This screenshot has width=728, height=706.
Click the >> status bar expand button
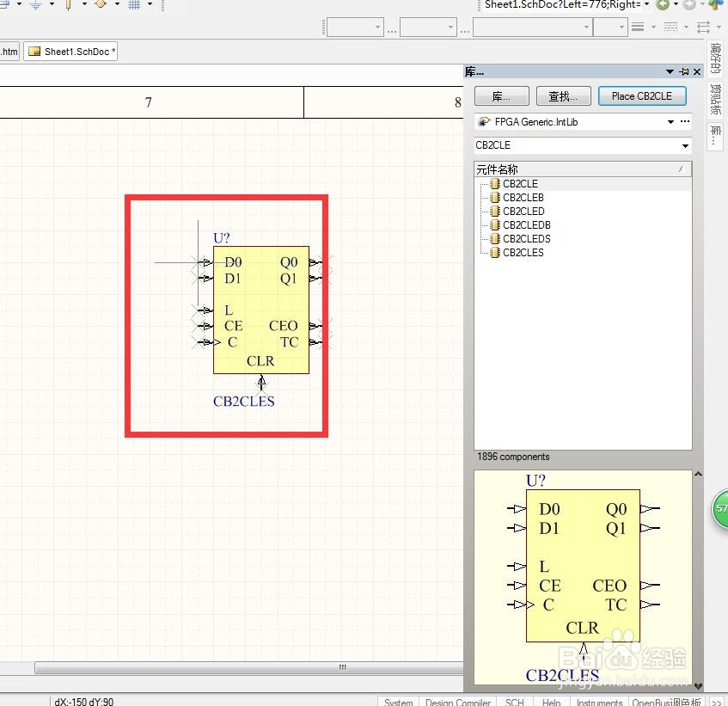(717, 702)
